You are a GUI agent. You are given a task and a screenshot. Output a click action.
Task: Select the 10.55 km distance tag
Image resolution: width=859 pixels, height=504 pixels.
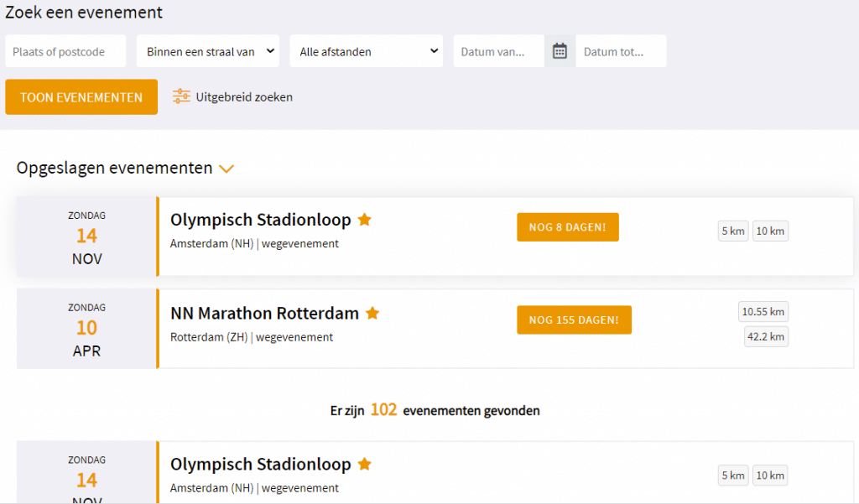(x=763, y=312)
